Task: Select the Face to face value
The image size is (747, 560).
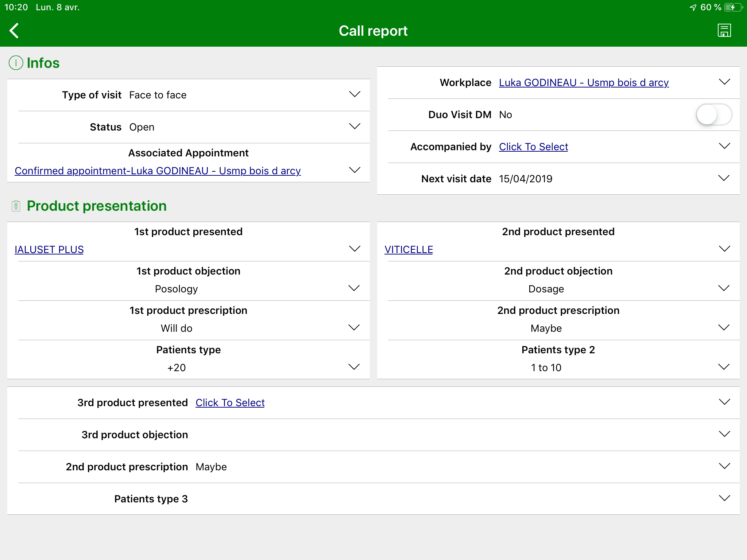Action: [x=158, y=95]
